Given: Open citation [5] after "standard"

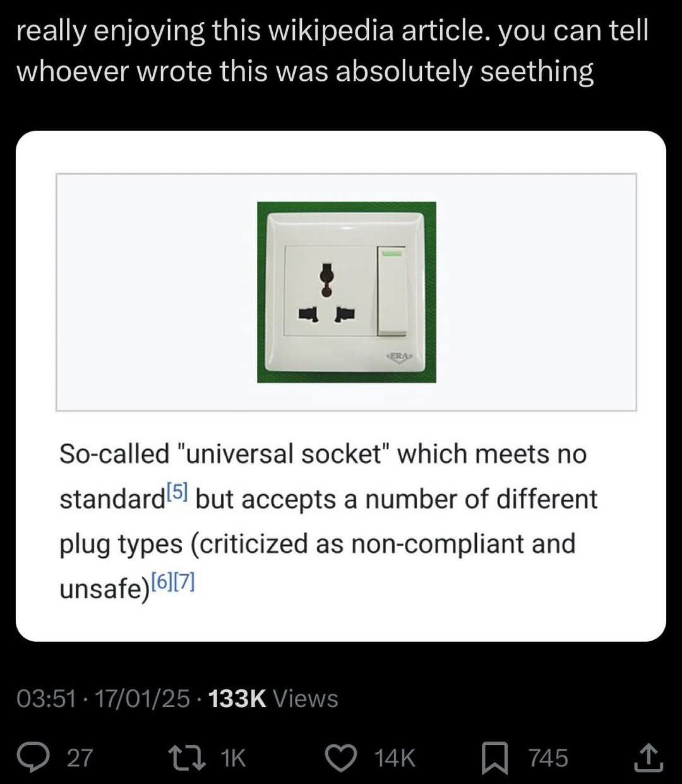Looking at the screenshot, I should point(177,492).
